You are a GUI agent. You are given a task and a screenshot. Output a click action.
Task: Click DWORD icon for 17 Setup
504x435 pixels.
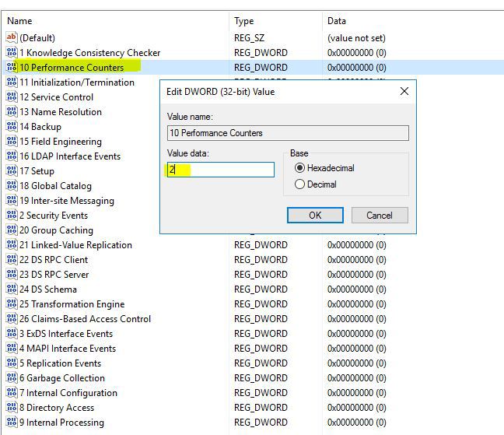pos(11,170)
